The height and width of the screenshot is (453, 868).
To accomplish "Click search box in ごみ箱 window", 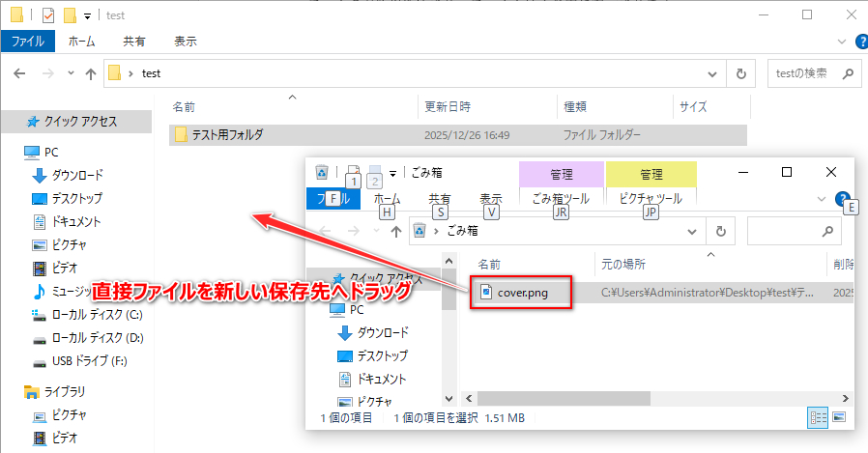I will tap(794, 231).
